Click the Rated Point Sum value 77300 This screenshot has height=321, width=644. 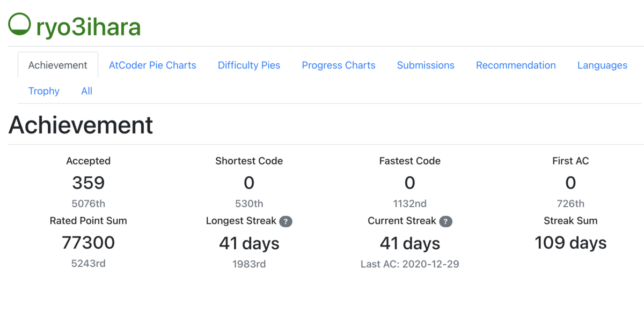tap(89, 243)
